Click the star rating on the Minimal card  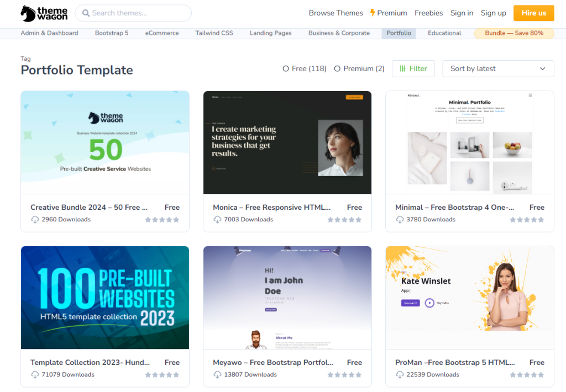click(527, 220)
